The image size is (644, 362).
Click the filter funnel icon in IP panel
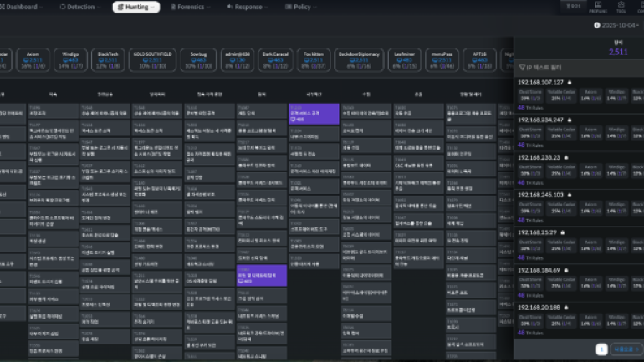pyautogui.click(x=523, y=65)
